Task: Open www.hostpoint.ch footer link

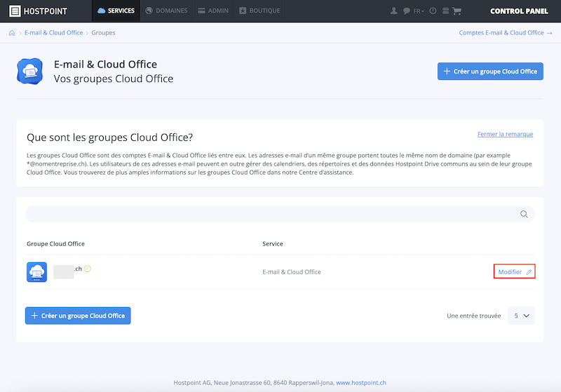Action: point(361,383)
